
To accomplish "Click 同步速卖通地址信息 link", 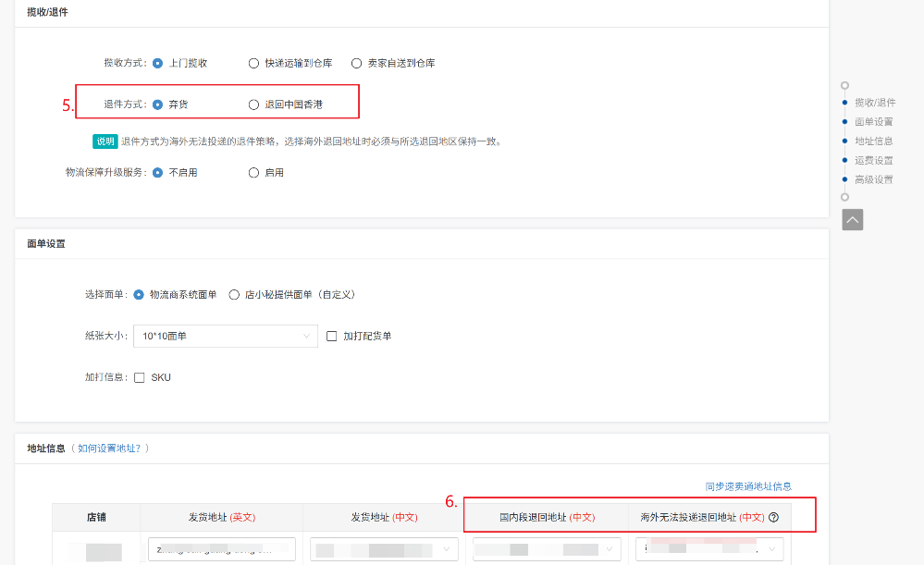I will (748, 486).
